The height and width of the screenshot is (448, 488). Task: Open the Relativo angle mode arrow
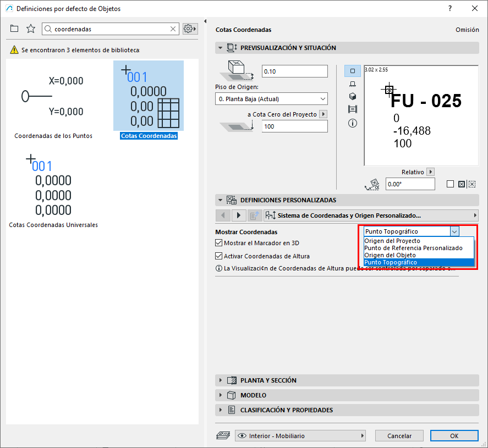pyautogui.click(x=431, y=172)
